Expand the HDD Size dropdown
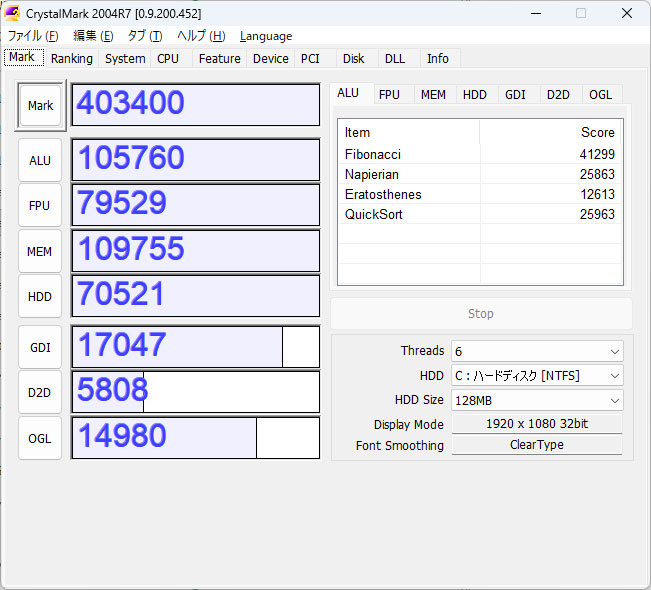The width and height of the screenshot is (651, 590). (537, 400)
